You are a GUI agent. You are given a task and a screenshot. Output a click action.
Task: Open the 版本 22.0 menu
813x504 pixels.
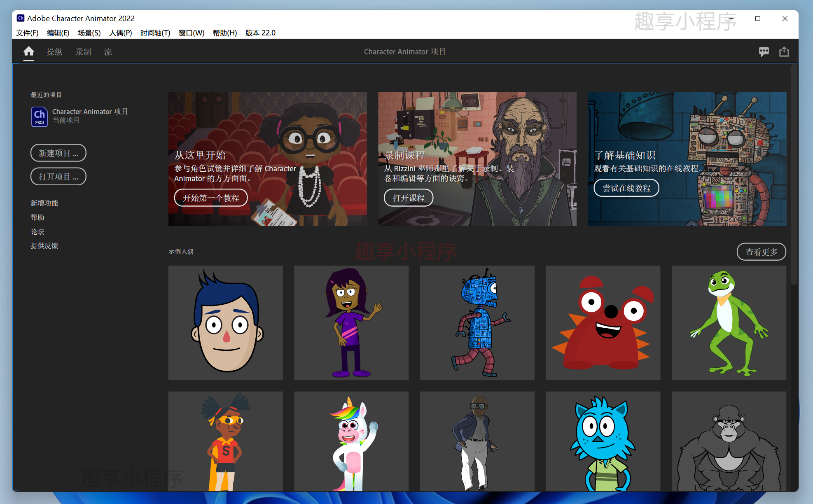pos(260,33)
